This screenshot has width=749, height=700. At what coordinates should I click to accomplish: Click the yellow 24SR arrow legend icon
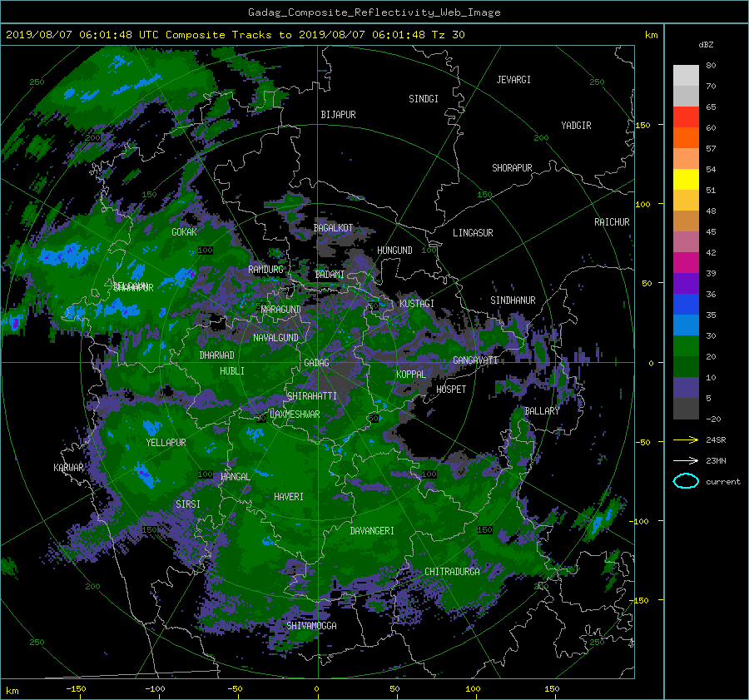click(x=686, y=439)
